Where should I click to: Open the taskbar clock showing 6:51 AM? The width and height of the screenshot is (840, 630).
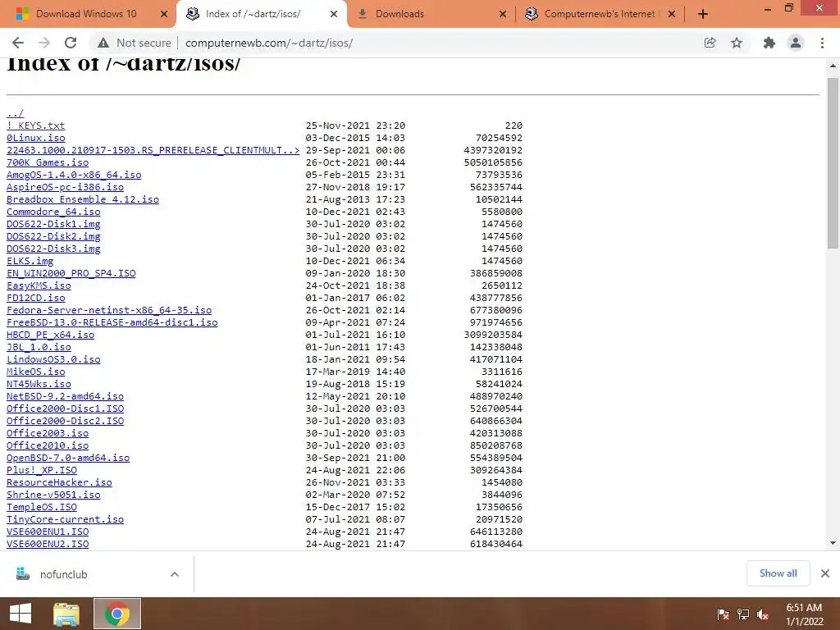coord(804,614)
